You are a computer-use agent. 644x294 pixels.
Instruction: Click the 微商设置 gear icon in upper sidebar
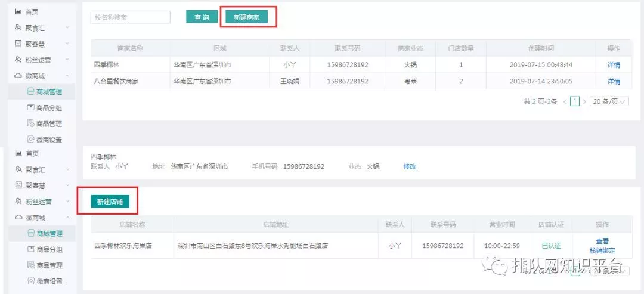(31, 140)
